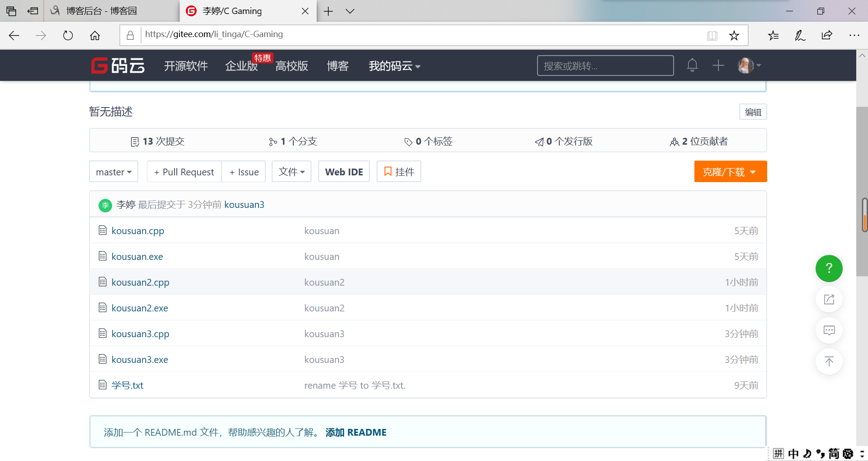Click the tabs you've set aside icon
Screen dimensions: 868x461
point(11,11)
